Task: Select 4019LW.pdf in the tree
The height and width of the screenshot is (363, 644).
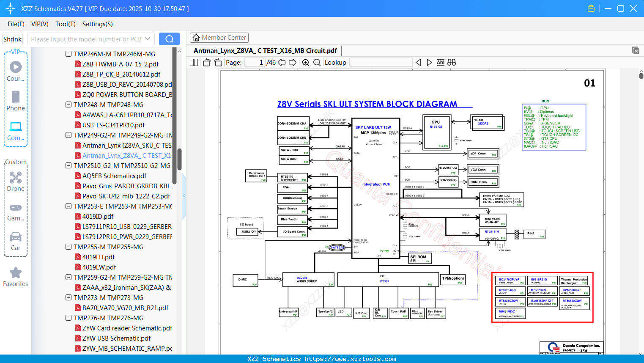Action: coord(99,267)
